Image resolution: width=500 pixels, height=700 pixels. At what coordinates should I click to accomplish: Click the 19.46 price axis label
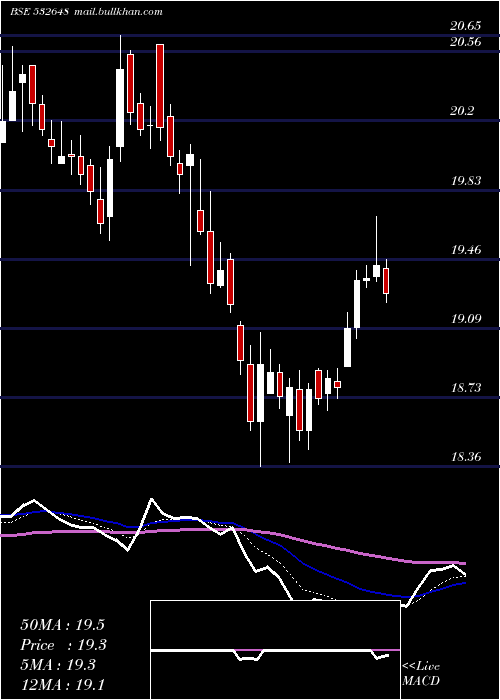click(x=466, y=250)
